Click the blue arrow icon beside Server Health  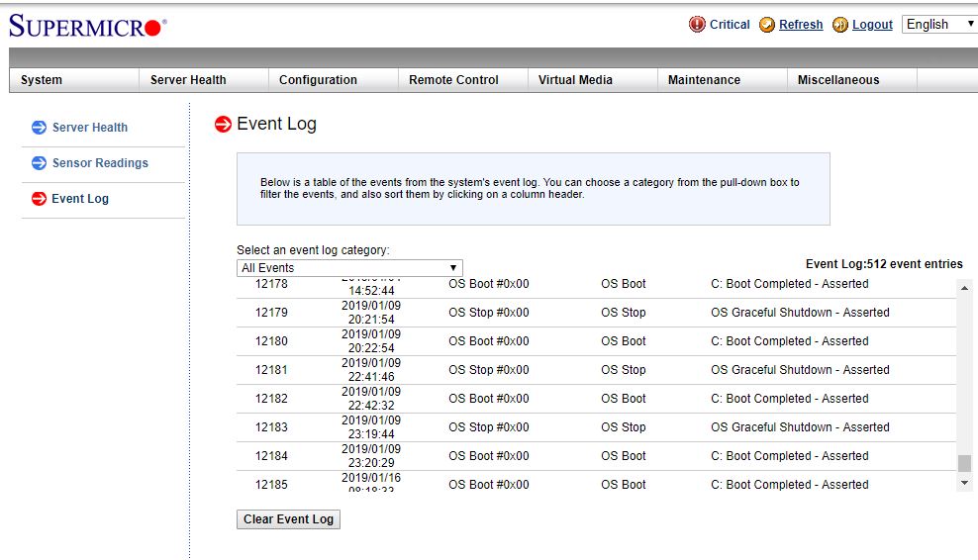point(39,128)
